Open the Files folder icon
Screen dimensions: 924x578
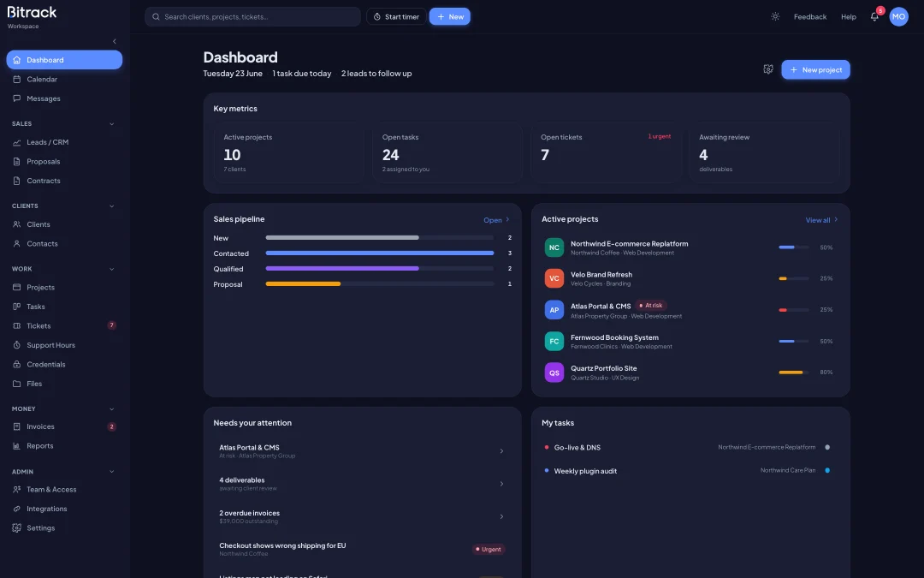[16, 384]
